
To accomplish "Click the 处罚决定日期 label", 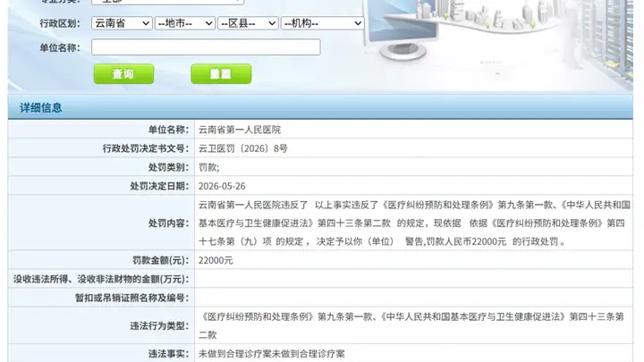I will click(159, 186).
